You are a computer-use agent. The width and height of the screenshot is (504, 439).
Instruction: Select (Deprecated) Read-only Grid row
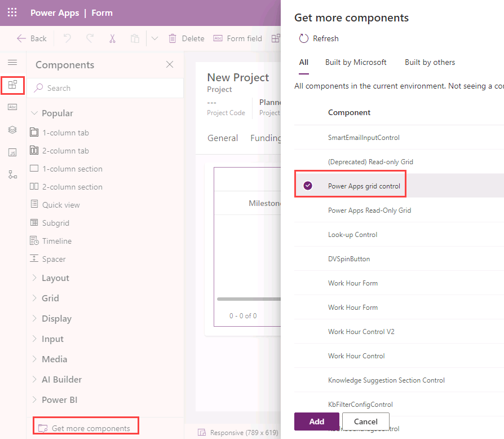(x=399, y=161)
